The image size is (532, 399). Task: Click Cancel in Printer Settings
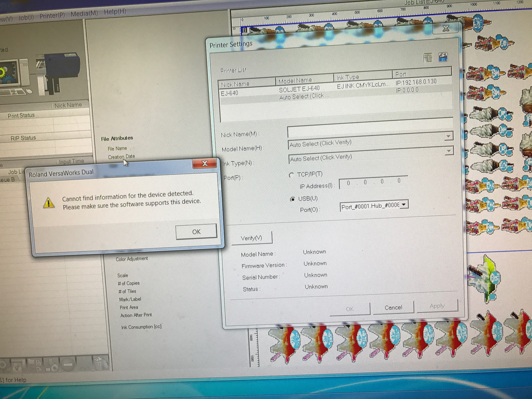(393, 307)
